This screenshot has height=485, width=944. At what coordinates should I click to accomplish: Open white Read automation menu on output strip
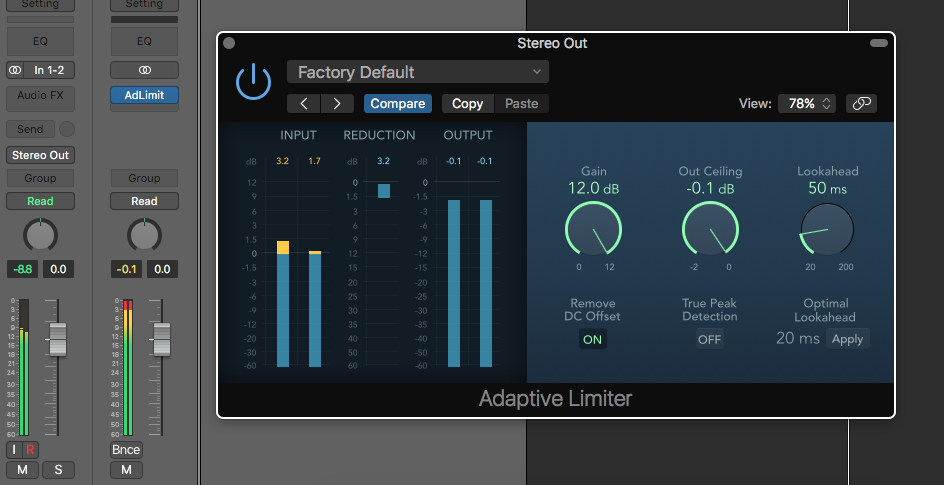tap(144, 201)
